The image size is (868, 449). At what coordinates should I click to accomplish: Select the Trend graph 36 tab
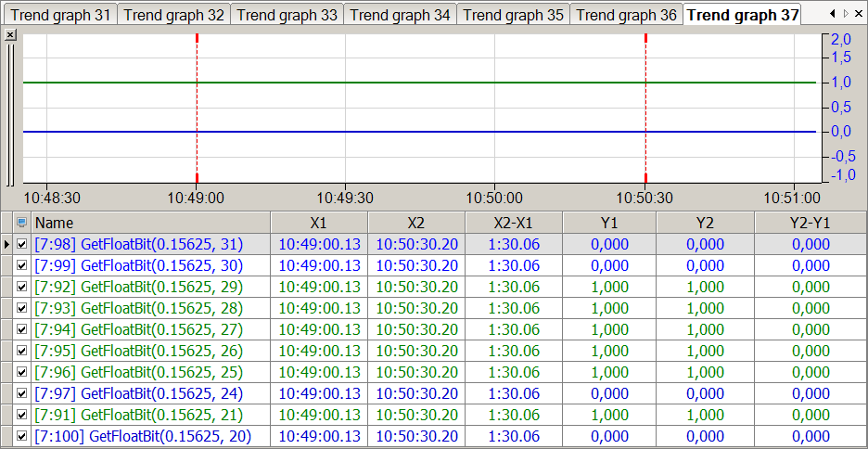[x=626, y=15]
